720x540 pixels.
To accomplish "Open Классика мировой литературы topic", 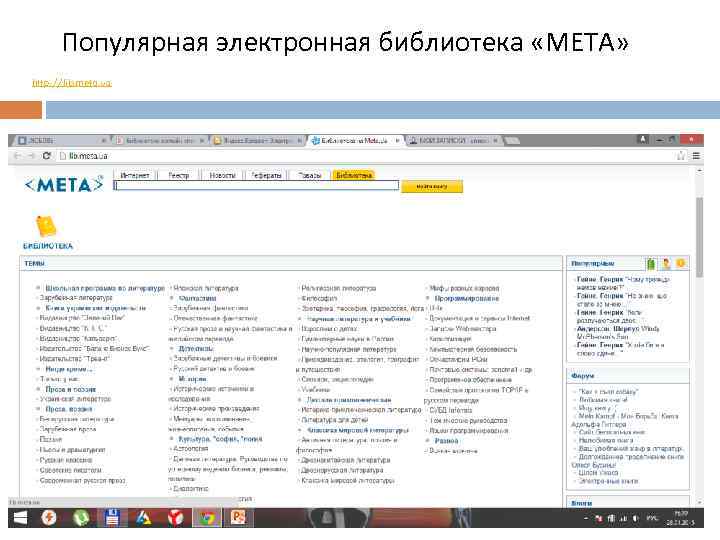I will [358, 431].
